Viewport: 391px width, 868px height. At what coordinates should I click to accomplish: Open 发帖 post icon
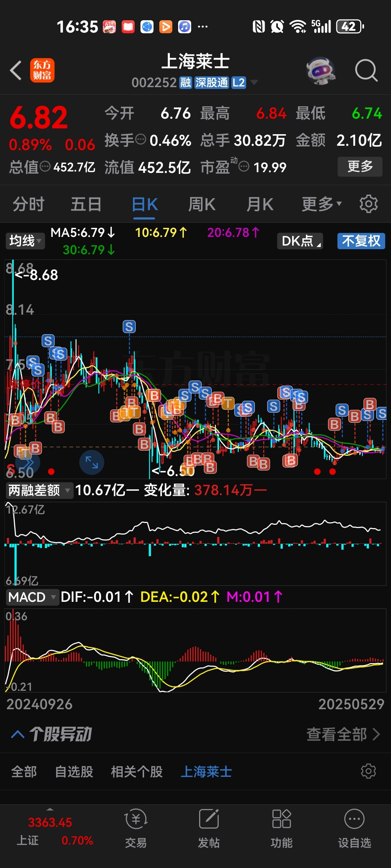click(x=209, y=828)
